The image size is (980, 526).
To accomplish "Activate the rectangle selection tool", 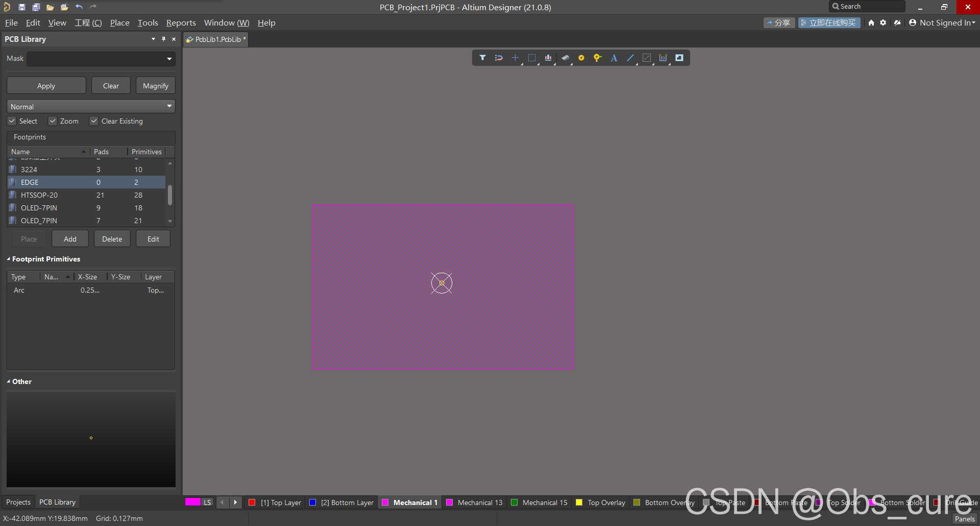I will point(531,58).
